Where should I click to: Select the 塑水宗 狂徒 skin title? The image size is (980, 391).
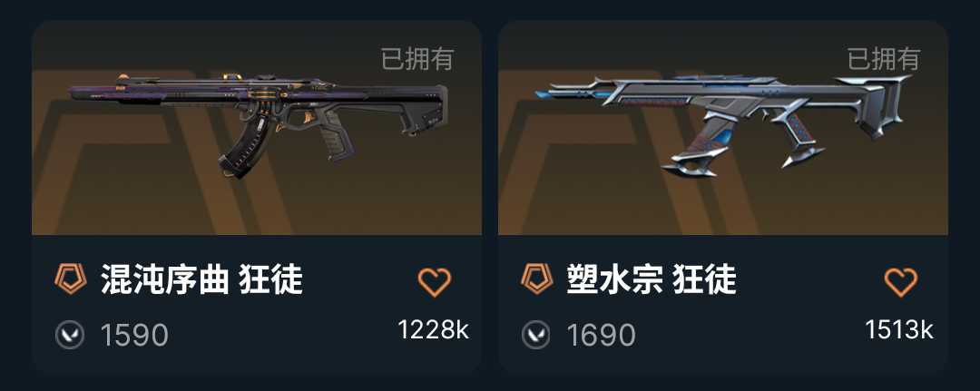[652, 279]
